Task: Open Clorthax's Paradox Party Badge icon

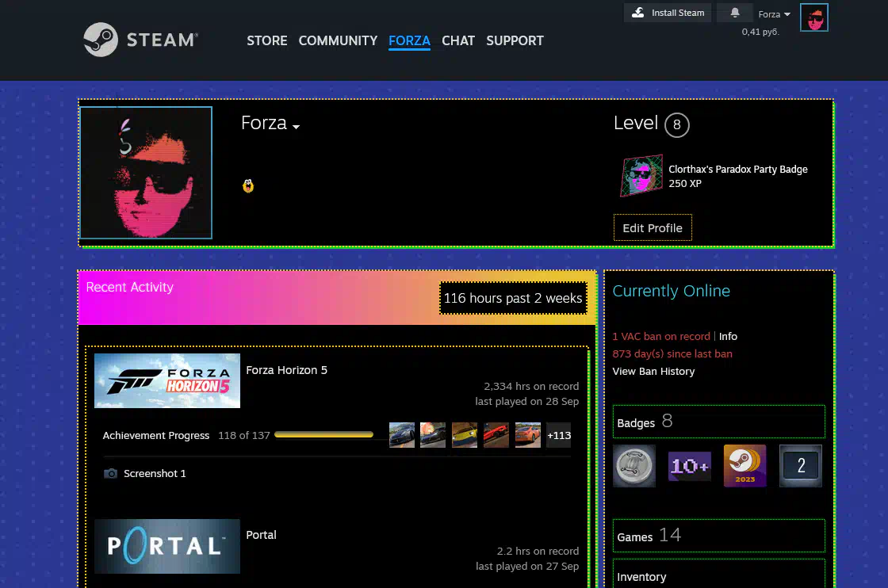Action: [x=641, y=175]
